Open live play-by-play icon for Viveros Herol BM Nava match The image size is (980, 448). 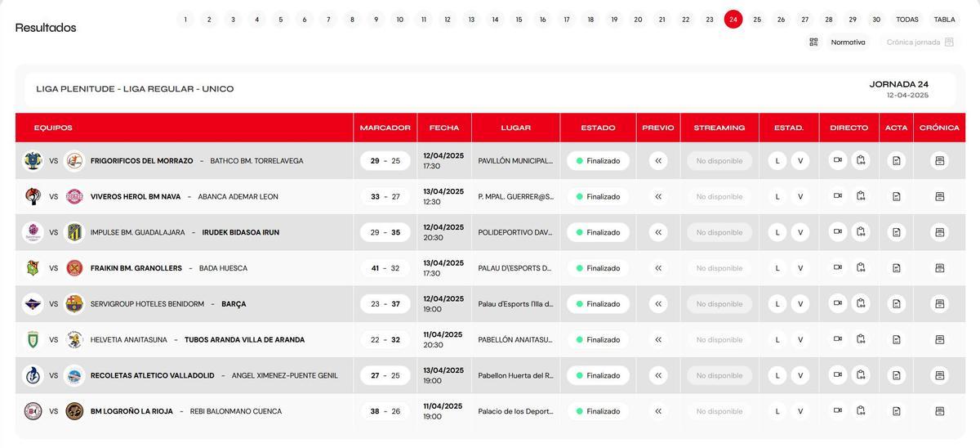pos(861,196)
